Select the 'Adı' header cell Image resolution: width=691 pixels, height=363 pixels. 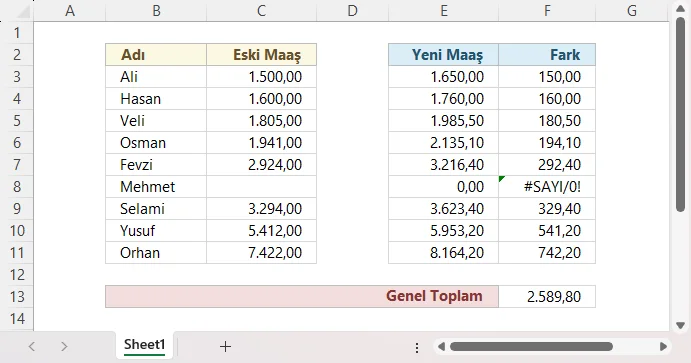(156, 55)
